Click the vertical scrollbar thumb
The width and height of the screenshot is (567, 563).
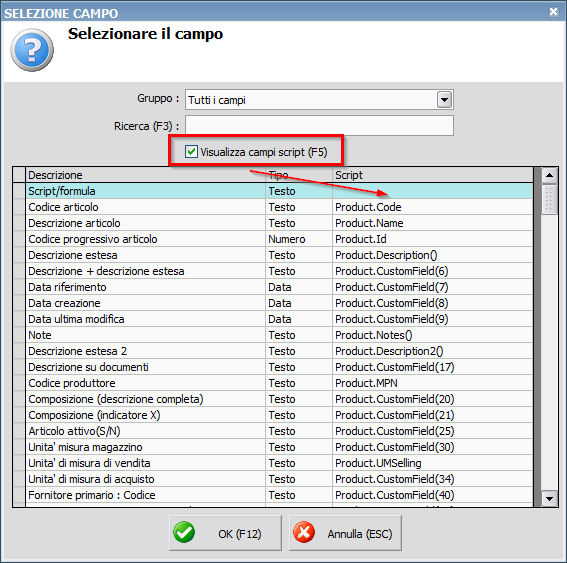549,199
